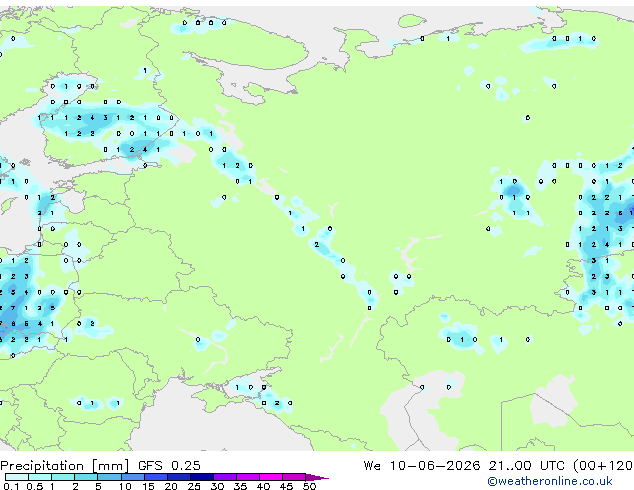Click the legend scale label '0.5'
The height and width of the screenshot is (490, 634).
pyautogui.click(x=34, y=486)
